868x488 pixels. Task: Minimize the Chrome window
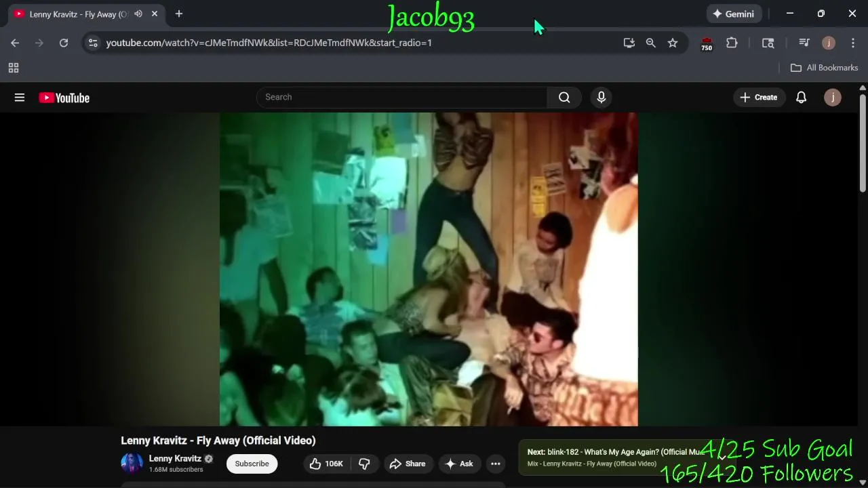(x=790, y=14)
